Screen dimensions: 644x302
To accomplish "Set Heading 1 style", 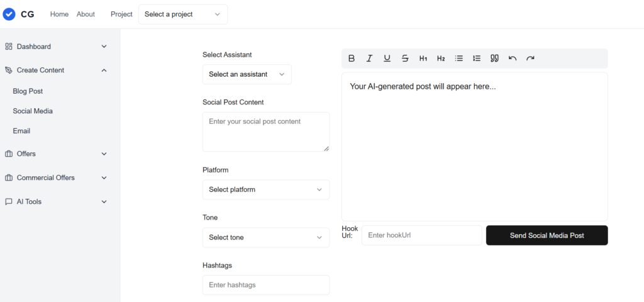I will (x=423, y=59).
